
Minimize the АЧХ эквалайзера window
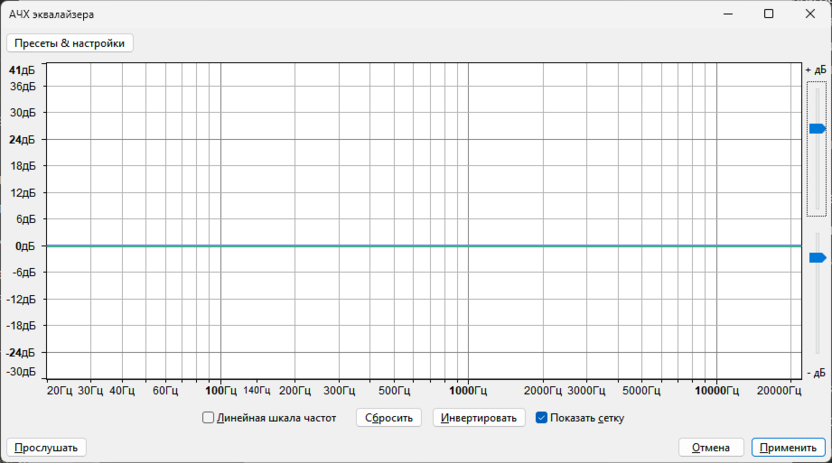click(x=728, y=14)
